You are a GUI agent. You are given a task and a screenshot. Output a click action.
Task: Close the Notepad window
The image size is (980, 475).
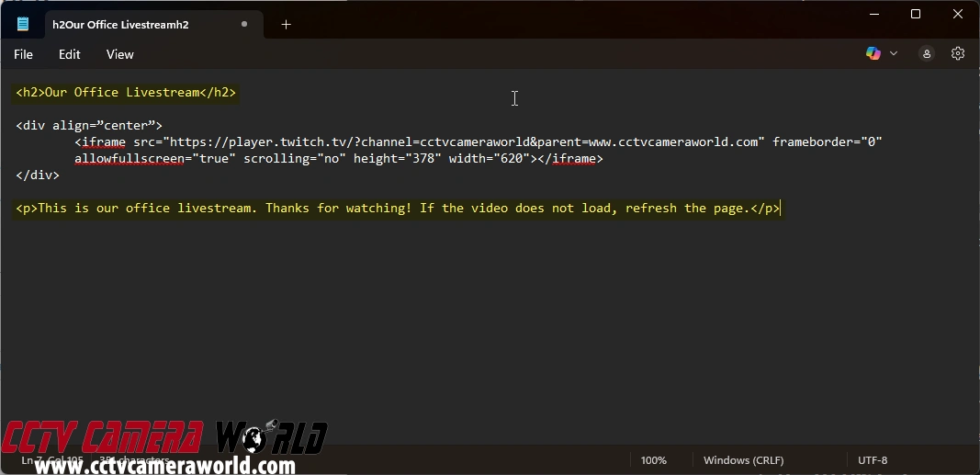click(958, 14)
